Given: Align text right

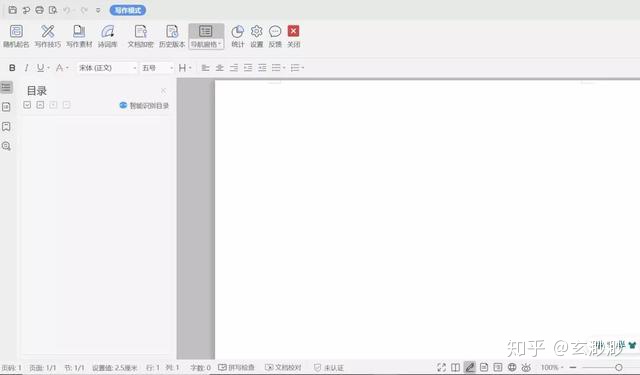Looking at the screenshot, I should point(234,68).
